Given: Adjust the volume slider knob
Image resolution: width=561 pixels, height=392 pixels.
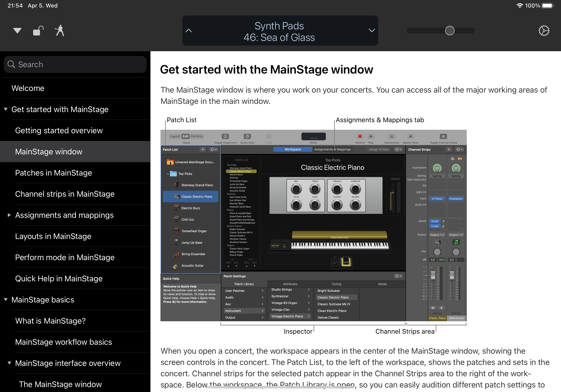Looking at the screenshot, I should (x=450, y=31).
